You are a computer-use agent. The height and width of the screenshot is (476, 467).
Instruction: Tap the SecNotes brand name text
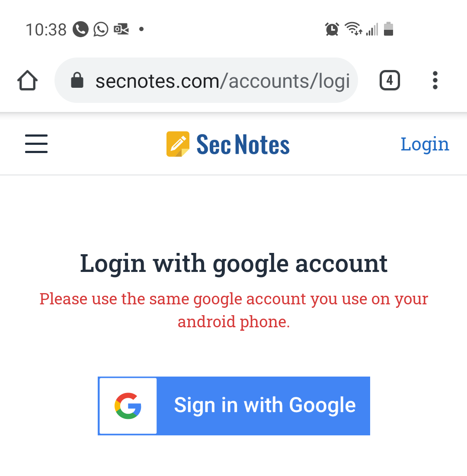click(x=243, y=145)
